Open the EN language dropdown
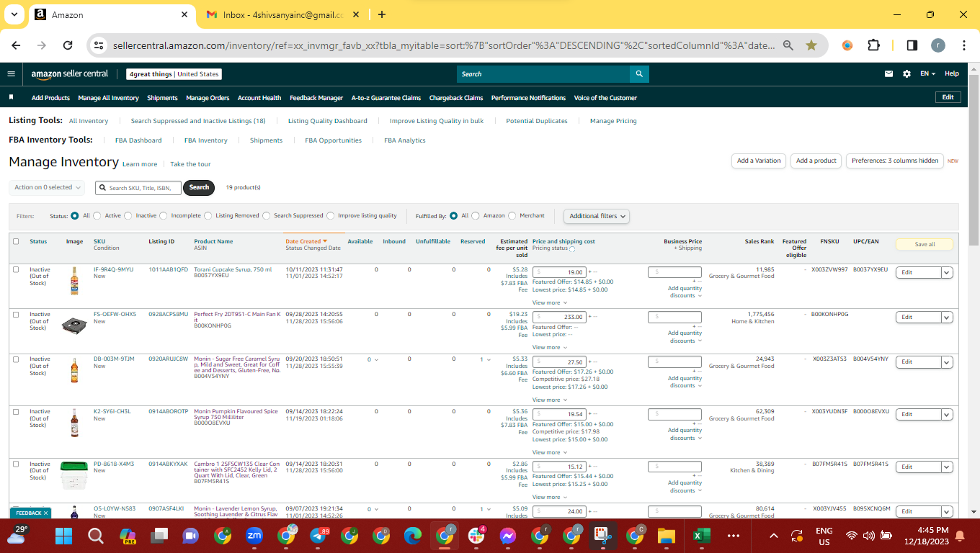 [927, 73]
